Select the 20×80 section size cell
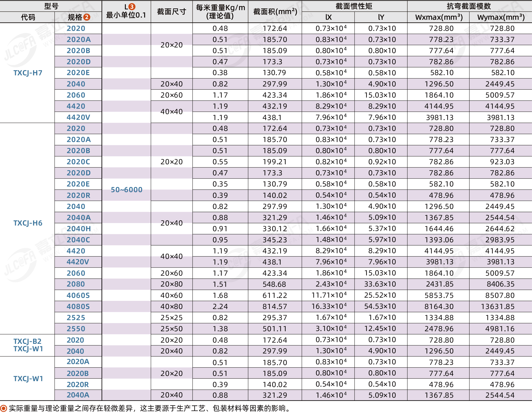532x413 pixels. pyautogui.click(x=172, y=284)
